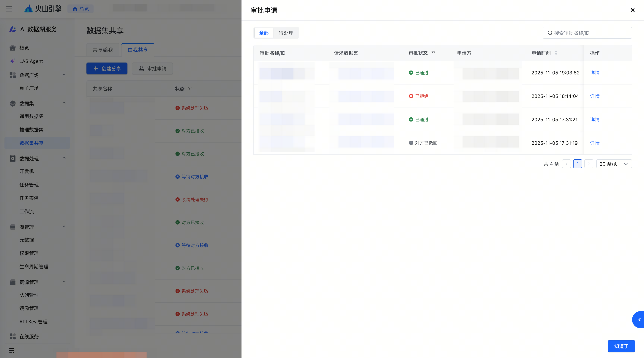Image resolution: width=644 pixels, height=358 pixels.
Task: Collapse the 湖管理 sidebar group
Action: pos(64,227)
